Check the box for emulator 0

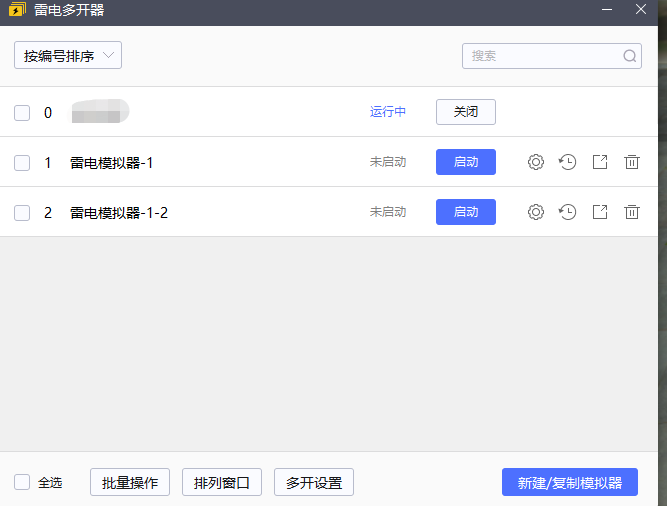pyautogui.click(x=22, y=113)
